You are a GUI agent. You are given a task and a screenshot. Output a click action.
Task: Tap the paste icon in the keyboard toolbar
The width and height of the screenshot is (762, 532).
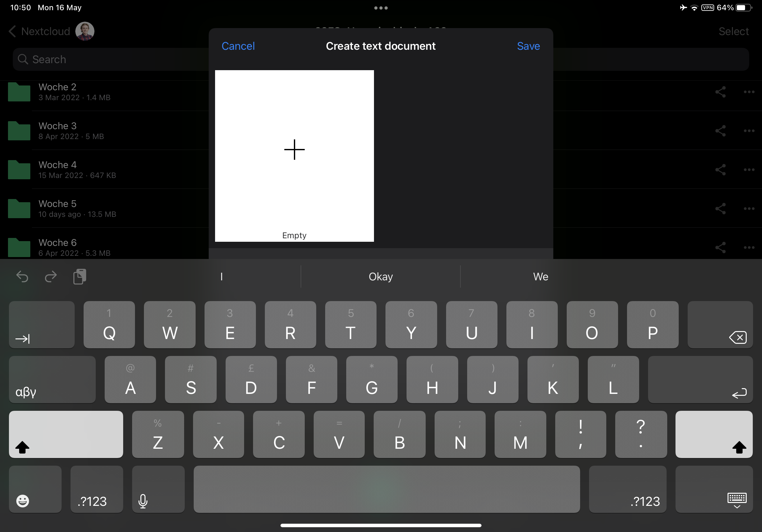(79, 277)
